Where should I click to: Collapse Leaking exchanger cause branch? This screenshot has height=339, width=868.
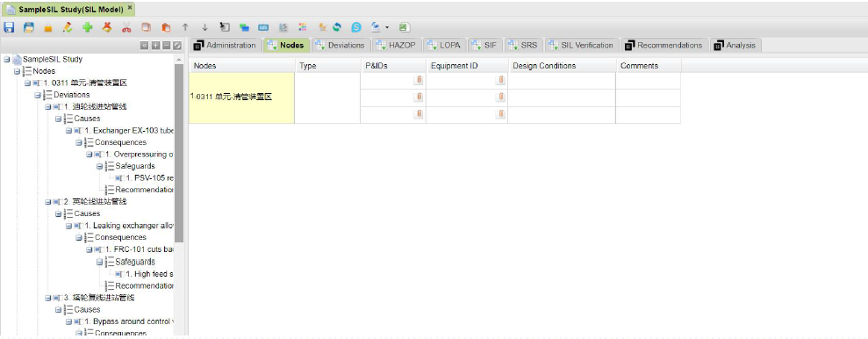(68, 226)
